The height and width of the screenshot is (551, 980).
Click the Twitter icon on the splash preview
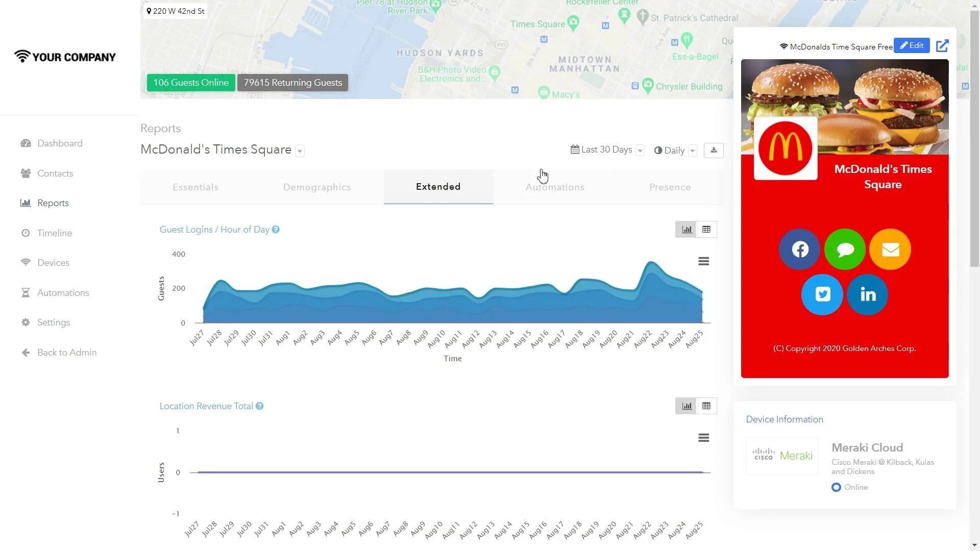pyautogui.click(x=822, y=294)
